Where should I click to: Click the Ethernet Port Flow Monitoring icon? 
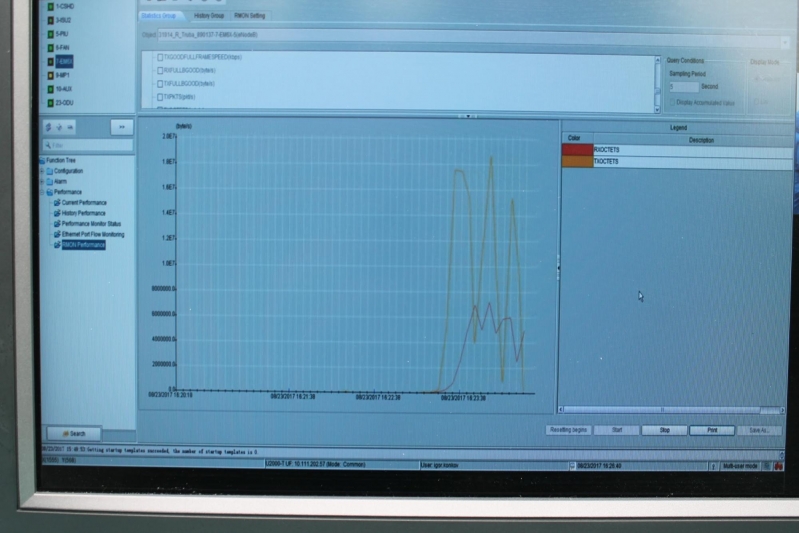coord(57,234)
